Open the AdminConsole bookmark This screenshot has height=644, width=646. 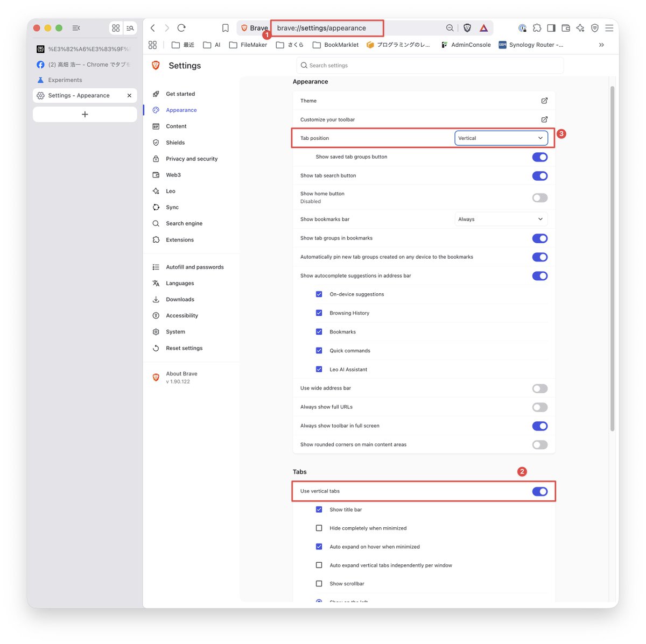(x=466, y=45)
